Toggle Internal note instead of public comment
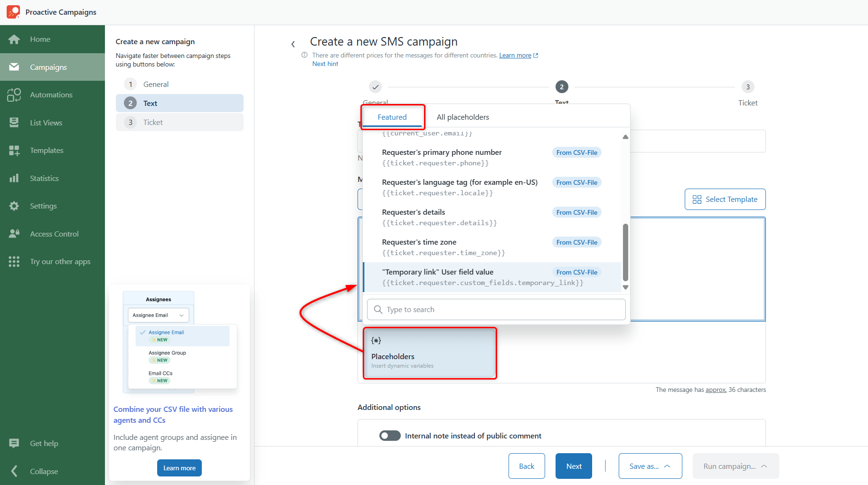The image size is (868, 485). 390,436
